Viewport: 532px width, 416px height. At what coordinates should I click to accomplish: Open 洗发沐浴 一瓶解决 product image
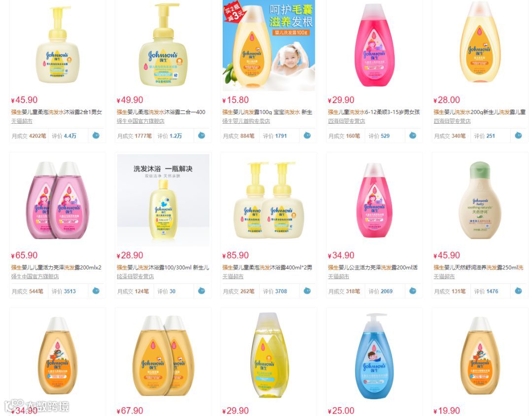[x=163, y=200]
